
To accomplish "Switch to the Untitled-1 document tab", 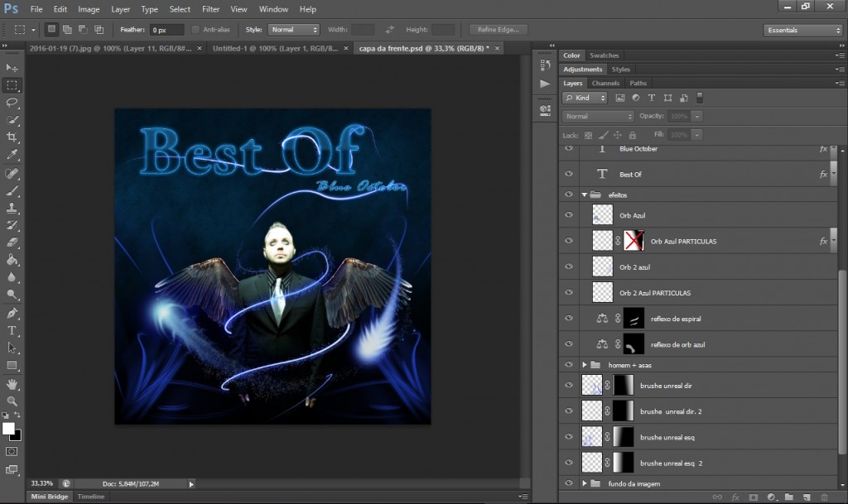I will (275, 48).
